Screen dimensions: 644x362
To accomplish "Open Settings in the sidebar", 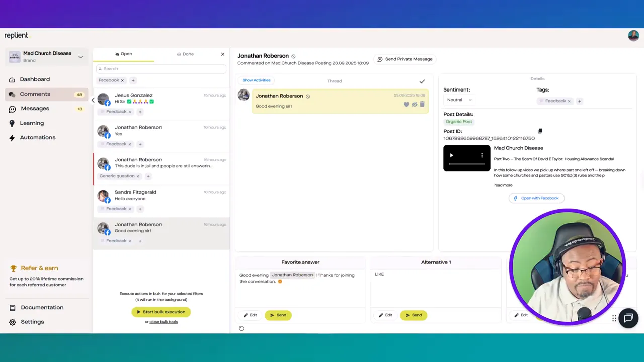I will click(32, 322).
